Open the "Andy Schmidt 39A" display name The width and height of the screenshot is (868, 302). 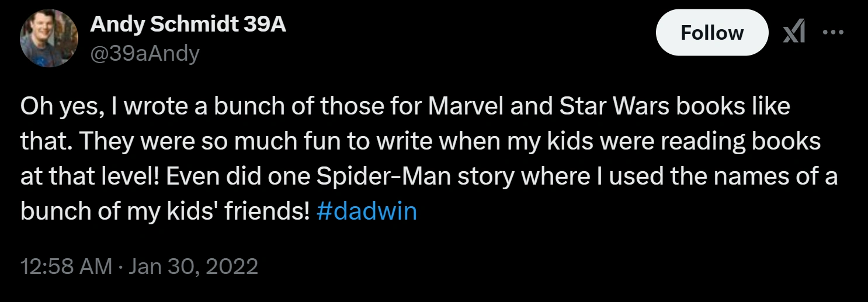pyautogui.click(x=188, y=25)
